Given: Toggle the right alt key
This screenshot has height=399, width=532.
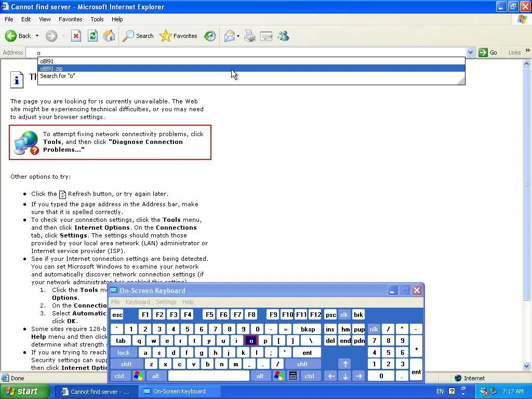Looking at the screenshot, I should coord(260,376).
